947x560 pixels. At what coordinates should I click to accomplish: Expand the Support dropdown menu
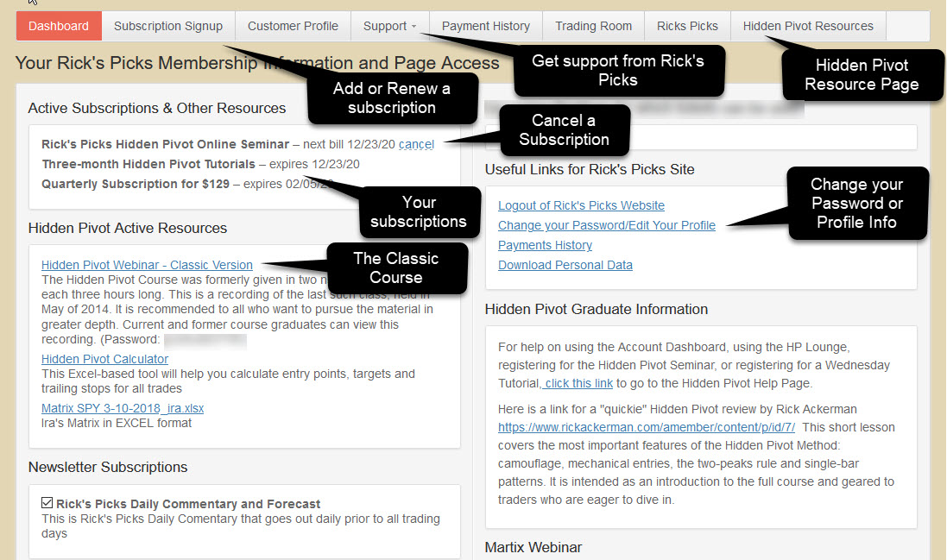point(389,26)
